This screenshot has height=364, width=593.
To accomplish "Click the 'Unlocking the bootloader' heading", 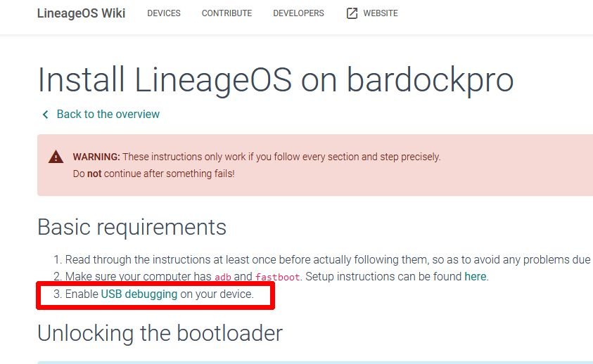I will point(160,333).
